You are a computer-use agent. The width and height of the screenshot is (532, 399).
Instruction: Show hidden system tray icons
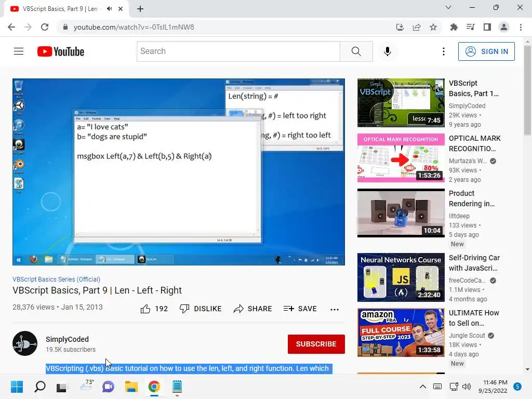point(423,387)
